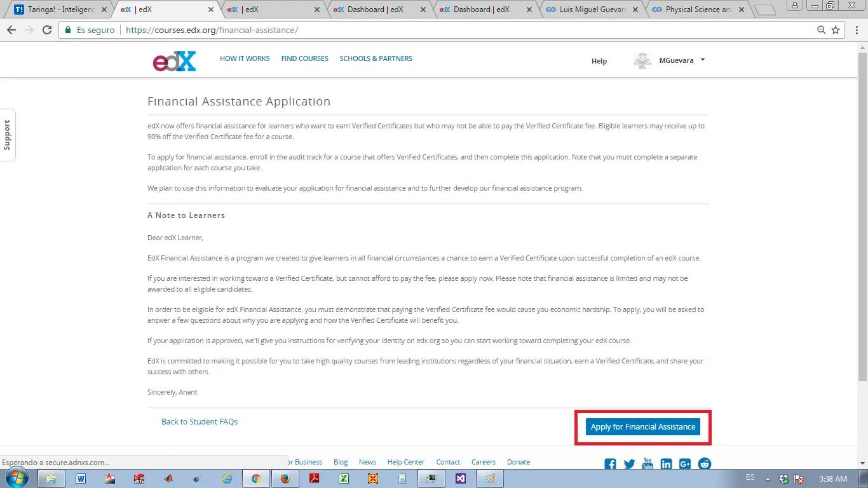The image size is (868, 488).
Task: Open edX YouTube icon in footer
Action: [x=648, y=463]
